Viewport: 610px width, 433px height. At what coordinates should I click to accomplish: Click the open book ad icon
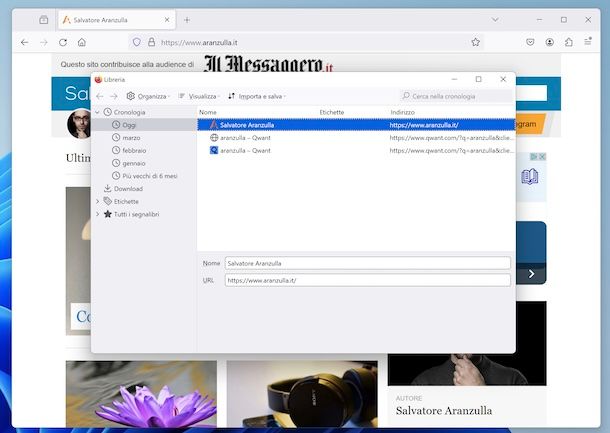pyautogui.click(x=529, y=177)
